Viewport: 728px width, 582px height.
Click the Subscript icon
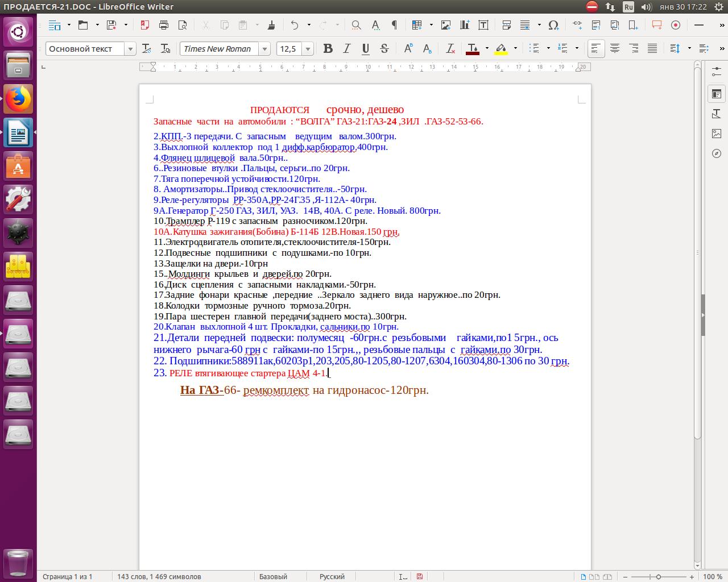tap(427, 49)
